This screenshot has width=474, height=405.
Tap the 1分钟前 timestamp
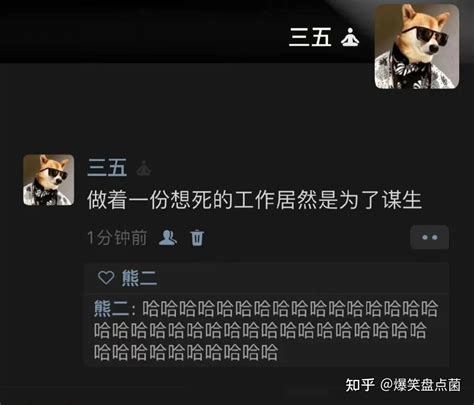click(117, 238)
